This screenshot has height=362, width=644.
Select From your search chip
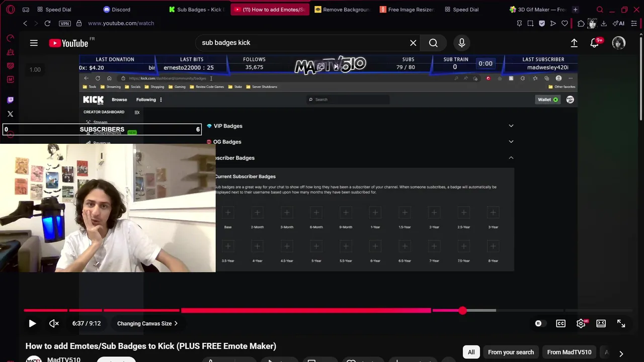(511, 352)
